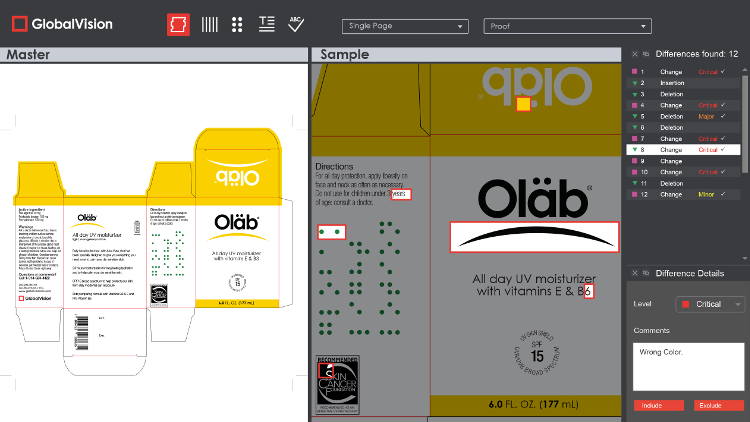Toggle the checkmark on difference 12
Viewport: 750px width, 422px height.
(x=723, y=194)
